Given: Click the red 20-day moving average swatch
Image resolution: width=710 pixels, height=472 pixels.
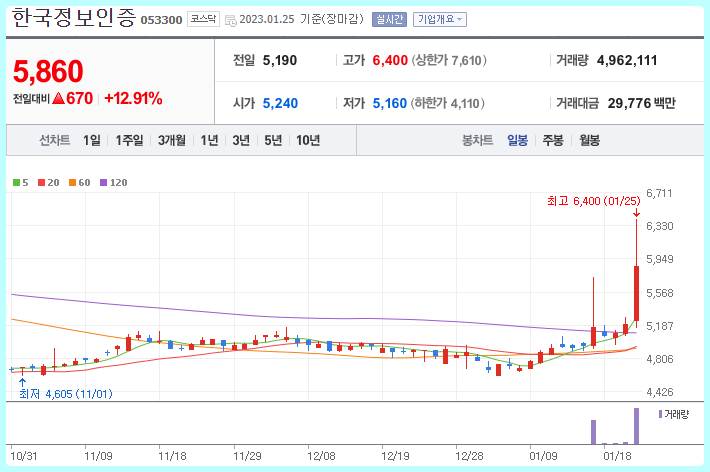Looking at the screenshot, I should 42,183.
